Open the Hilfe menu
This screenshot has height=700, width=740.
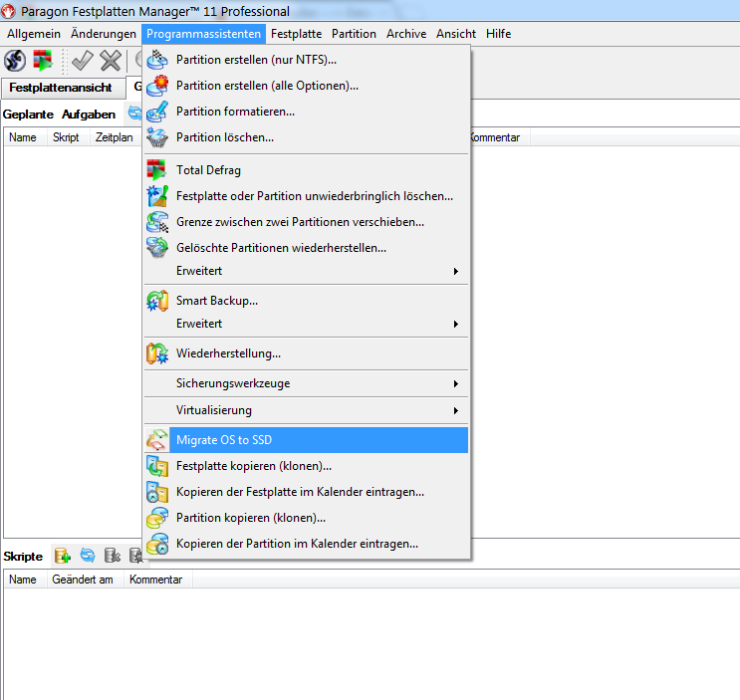[498, 34]
